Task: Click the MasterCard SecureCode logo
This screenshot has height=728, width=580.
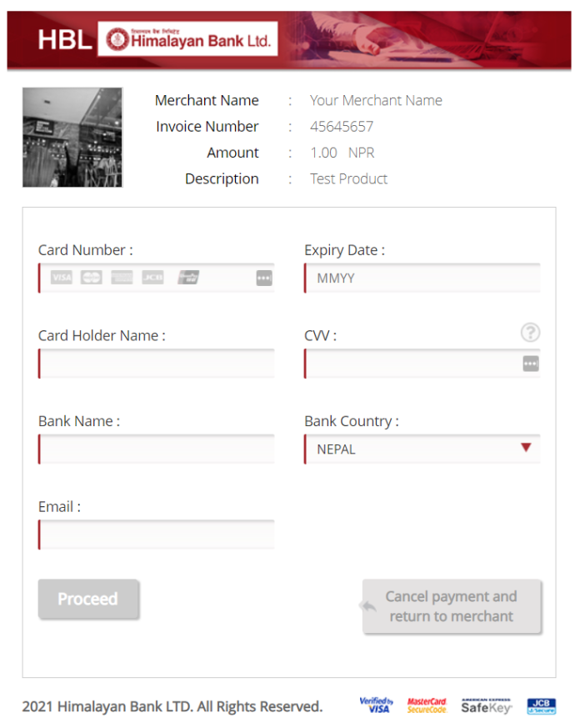Action: point(427,705)
